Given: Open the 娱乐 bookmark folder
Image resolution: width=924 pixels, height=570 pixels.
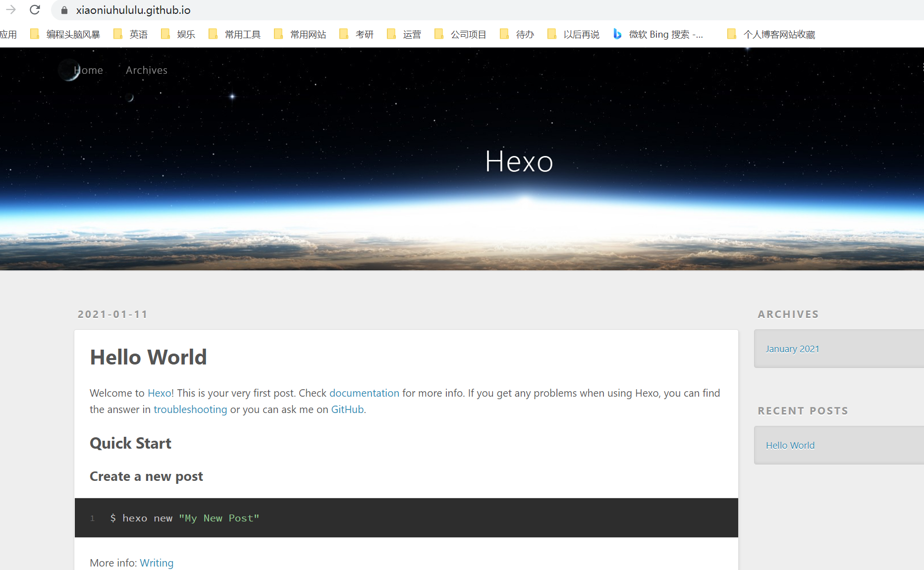Looking at the screenshot, I should pos(178,34).
